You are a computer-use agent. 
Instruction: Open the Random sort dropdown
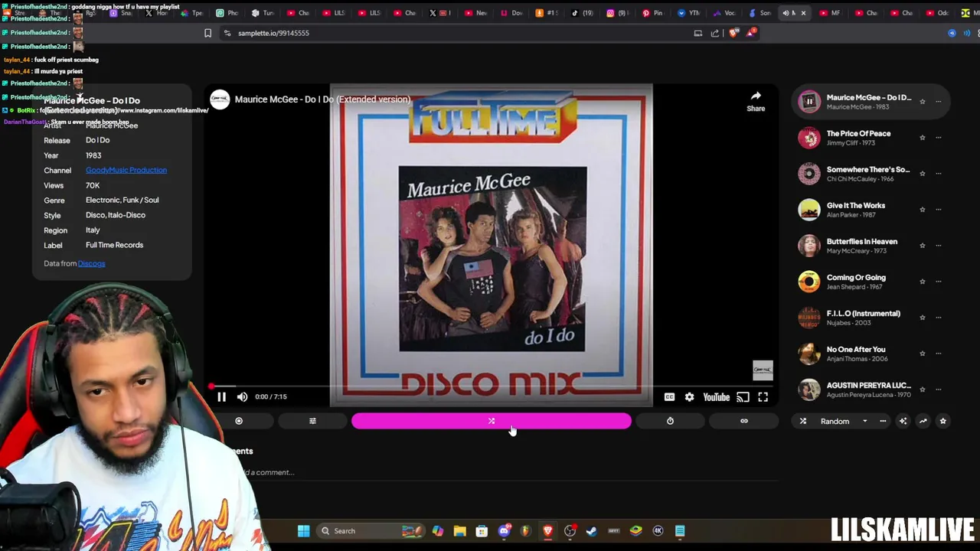844,421
